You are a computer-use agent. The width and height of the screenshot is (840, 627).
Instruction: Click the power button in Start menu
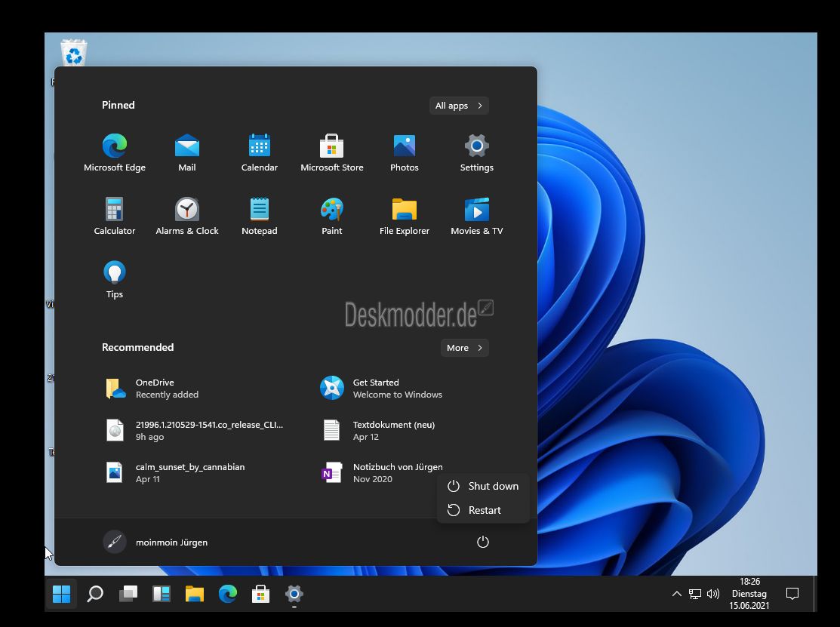click(x=483, y=542)
